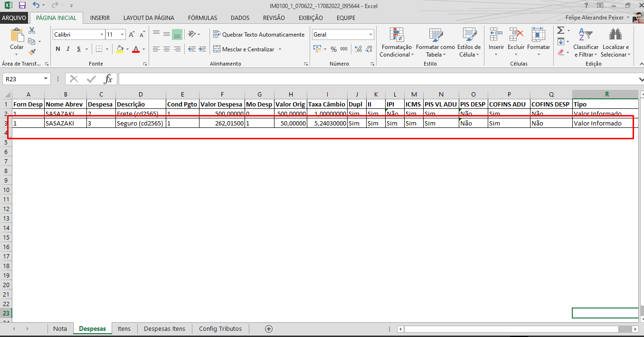Click the insert function fx icon
644x337 pixels.
[108, 79]
